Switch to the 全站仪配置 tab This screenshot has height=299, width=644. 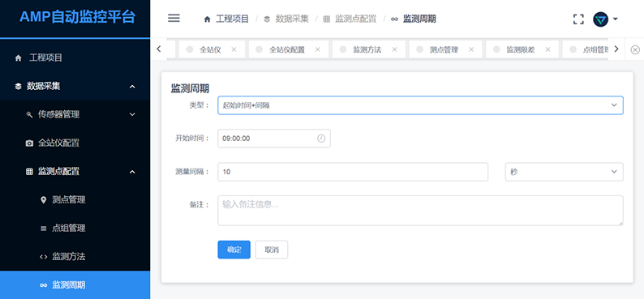[289, 49]
